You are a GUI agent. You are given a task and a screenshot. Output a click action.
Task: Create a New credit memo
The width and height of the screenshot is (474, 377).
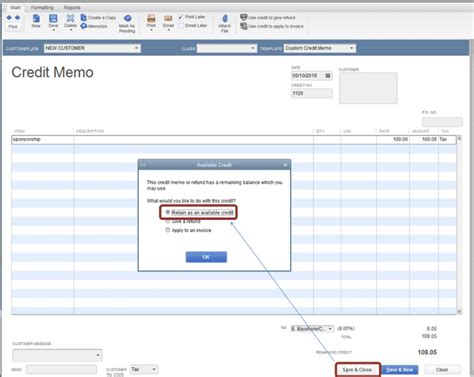pos(36,21)
